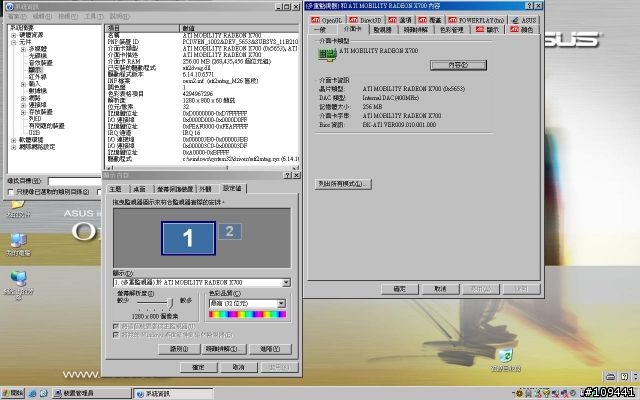Open the ASUS tab

point(524,20)
